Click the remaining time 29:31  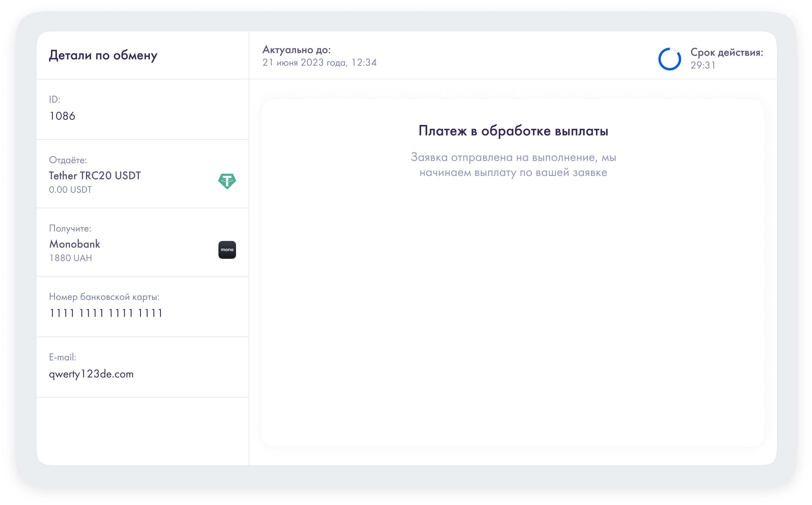[x=703, y=65]
